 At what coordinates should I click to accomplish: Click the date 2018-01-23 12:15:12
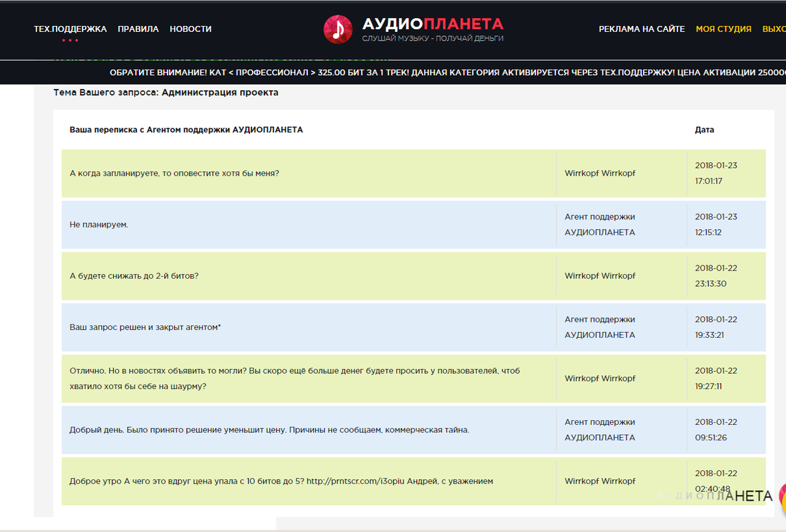[x=716, y=225]
